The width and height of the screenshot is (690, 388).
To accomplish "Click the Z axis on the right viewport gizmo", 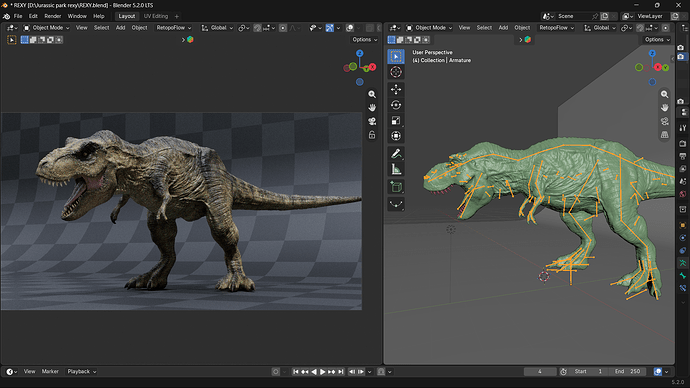I will pos(652,53).
